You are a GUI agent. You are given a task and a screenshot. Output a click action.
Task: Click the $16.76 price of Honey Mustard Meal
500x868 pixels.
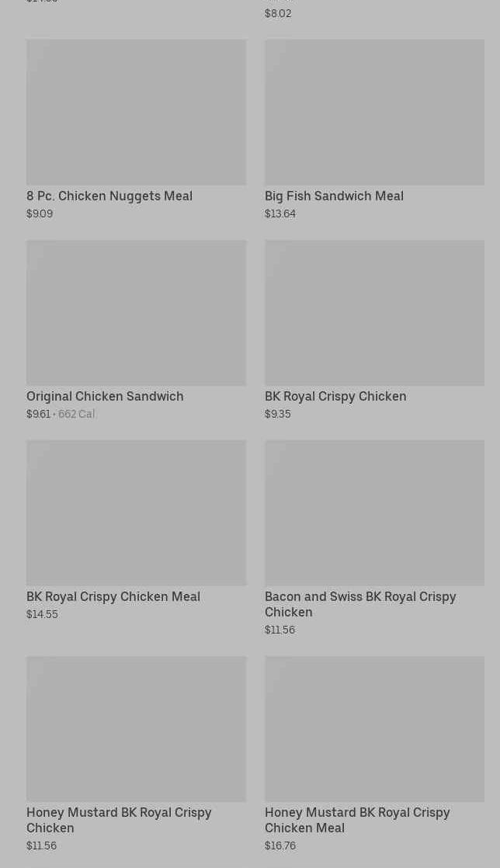[x=280, y=845]
